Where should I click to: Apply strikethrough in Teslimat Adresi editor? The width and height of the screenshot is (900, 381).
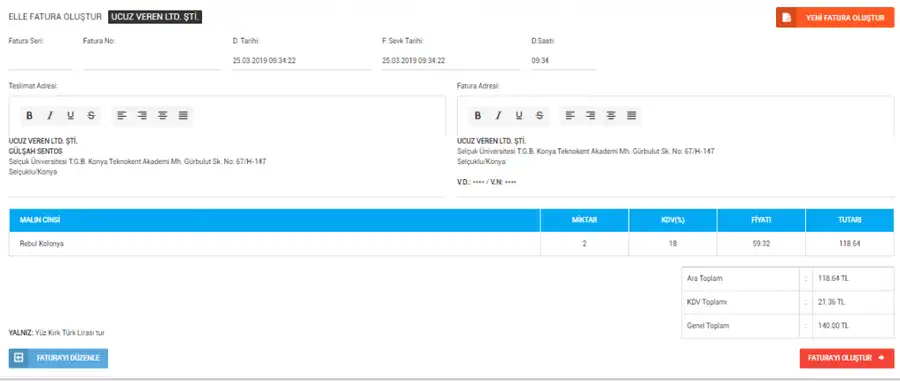pos(91,116)
